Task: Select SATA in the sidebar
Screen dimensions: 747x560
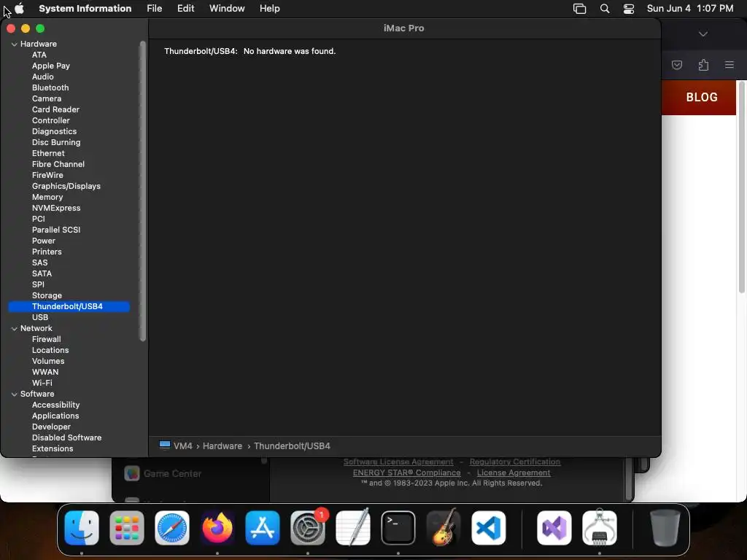Action: (42, 274)
